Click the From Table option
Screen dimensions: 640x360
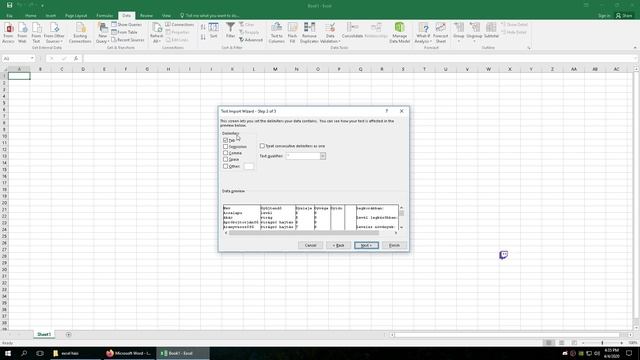124,32
